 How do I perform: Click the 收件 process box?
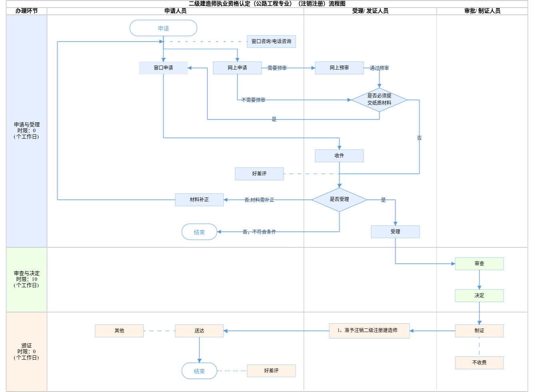click(339, 156)
